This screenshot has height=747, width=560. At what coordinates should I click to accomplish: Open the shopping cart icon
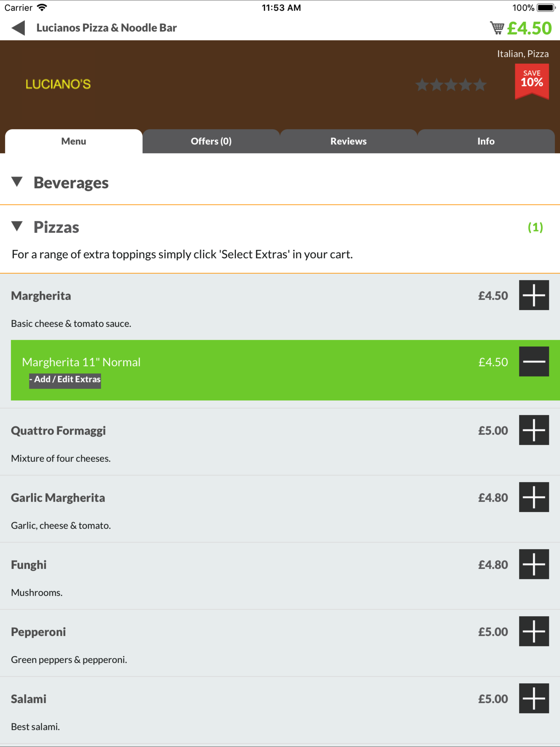point(497,28)
